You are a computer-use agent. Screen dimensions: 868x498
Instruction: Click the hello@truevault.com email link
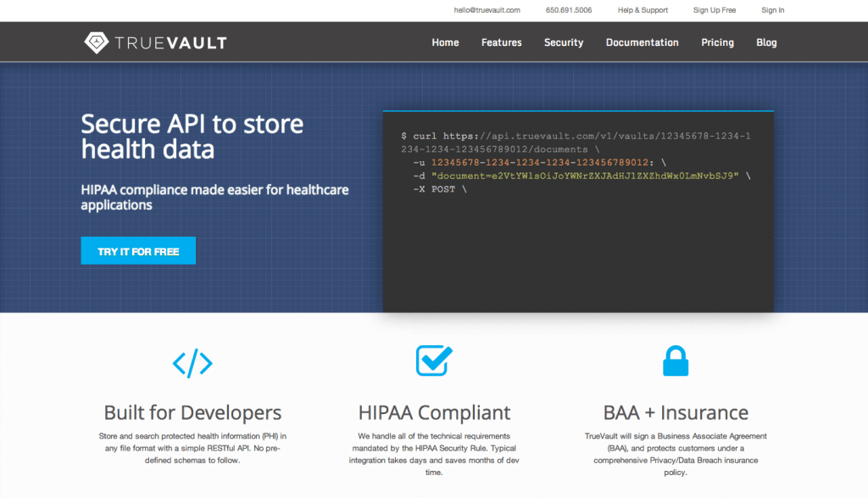(487, 10)
